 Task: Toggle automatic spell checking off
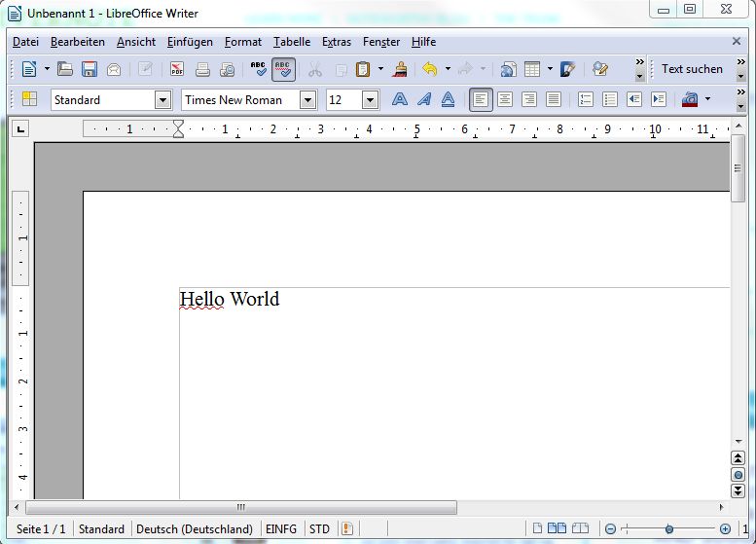click(283, 69)
